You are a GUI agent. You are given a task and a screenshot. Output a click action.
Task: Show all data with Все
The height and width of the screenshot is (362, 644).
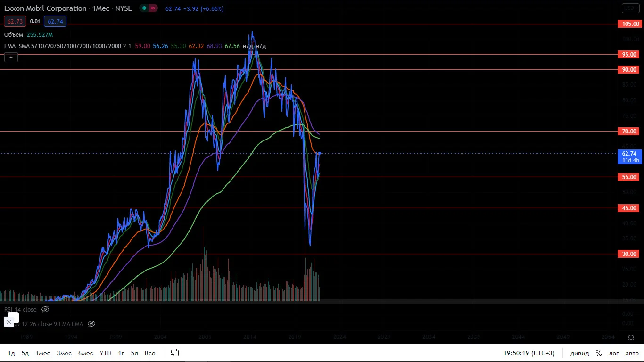coord(150,353)
